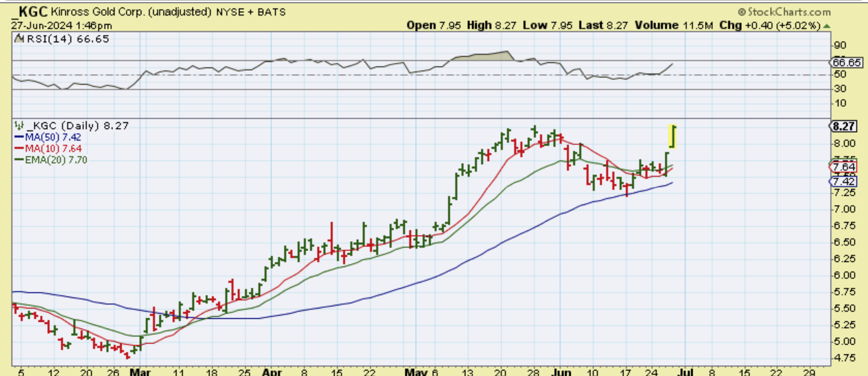Select the 4.75 price axis label
Image resolution: width=868 pixels, height=376 pixels.
[x=844, y=358]
